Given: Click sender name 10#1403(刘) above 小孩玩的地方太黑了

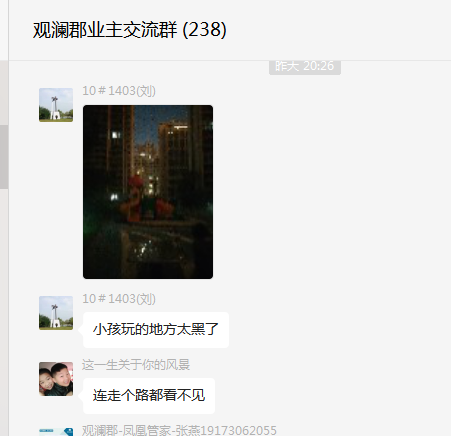Looking at the screenshot, I should 119,299.
